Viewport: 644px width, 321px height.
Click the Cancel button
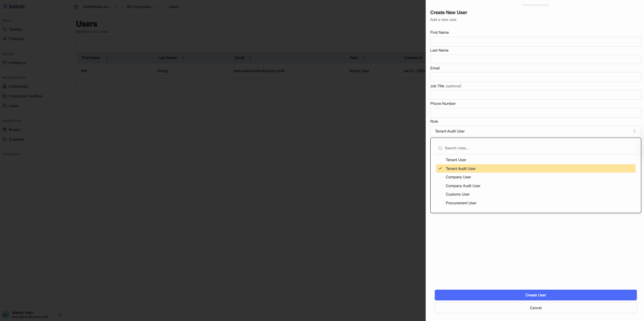click(x=535, y=308)
